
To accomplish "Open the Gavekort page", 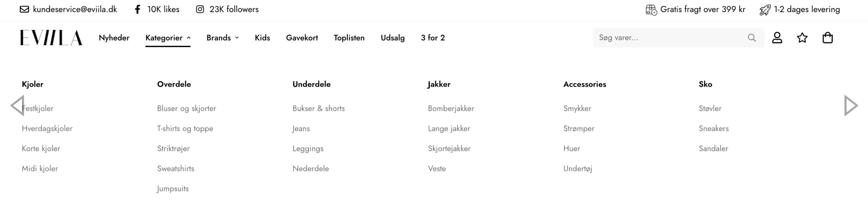I will [x=302, y=37].
